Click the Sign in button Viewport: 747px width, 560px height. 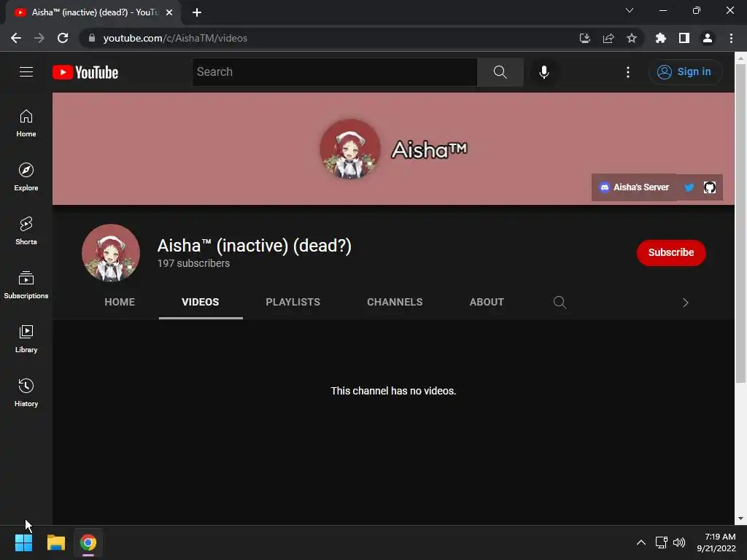click(x=684, y=72)
